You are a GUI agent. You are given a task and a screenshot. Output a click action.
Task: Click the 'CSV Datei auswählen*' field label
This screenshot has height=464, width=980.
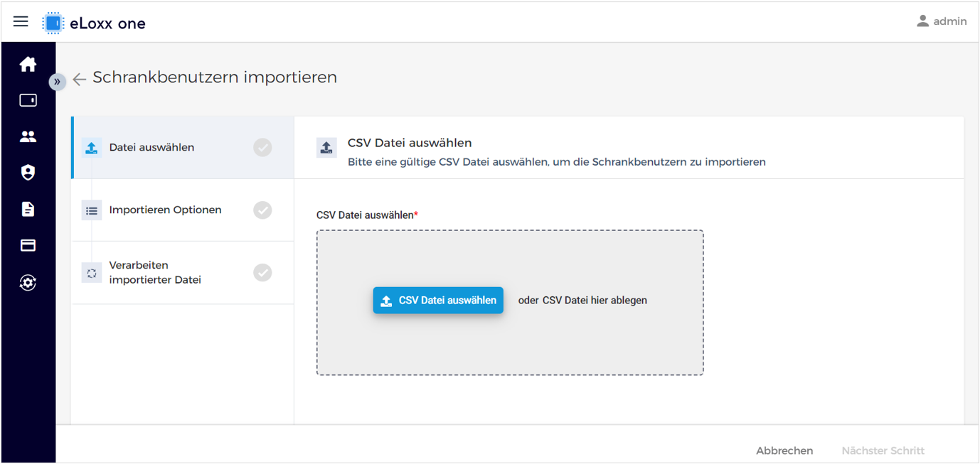point(368,215)
